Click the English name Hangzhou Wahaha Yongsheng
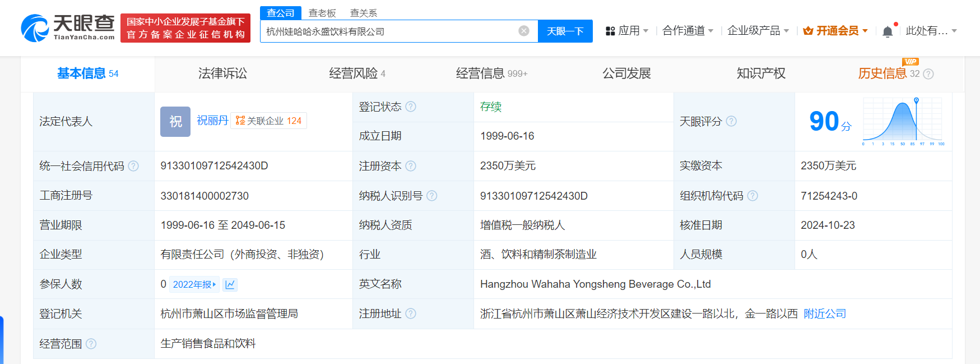This screenshot has width=980, height=364. click(x=595, y=284)
